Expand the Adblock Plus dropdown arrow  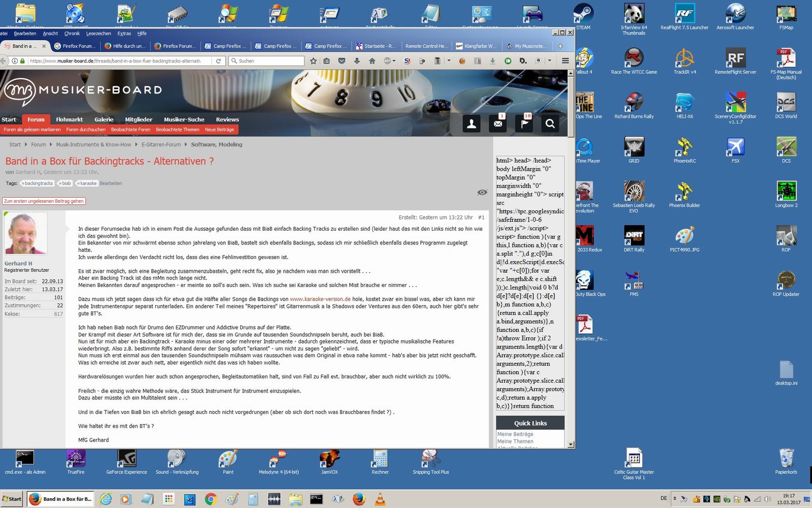coord(395,61)
